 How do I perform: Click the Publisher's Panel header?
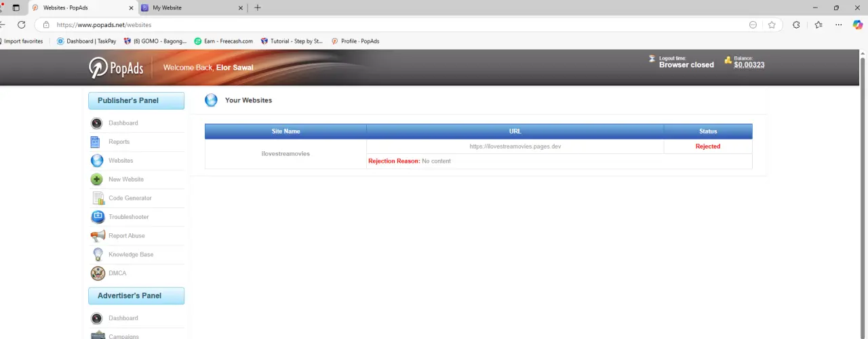[136, 100]
